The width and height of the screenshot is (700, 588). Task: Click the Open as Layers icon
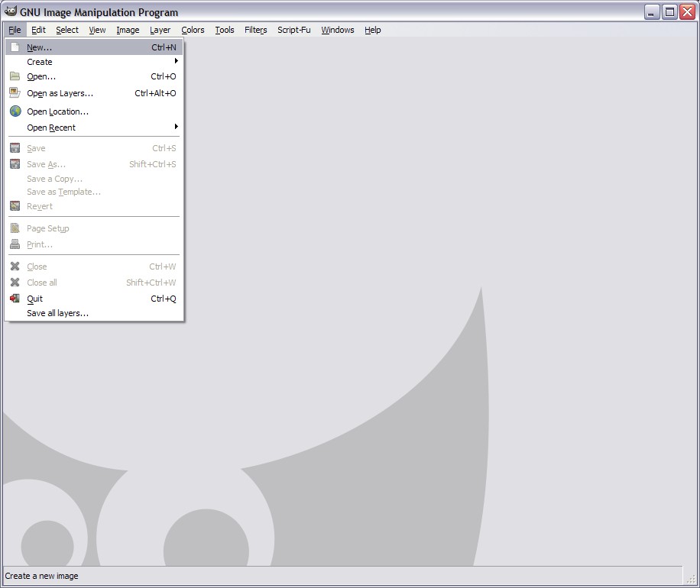click(x=15, y=93)
